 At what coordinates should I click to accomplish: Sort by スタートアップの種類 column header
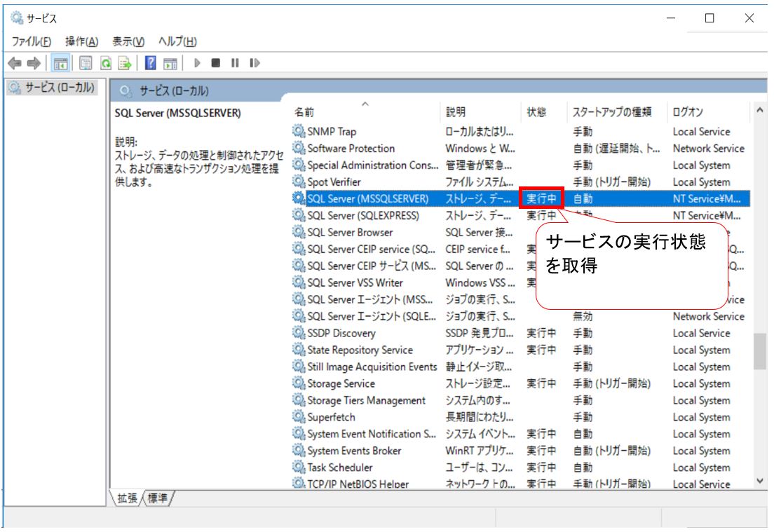pyautogui.click(x=617, y=112)
